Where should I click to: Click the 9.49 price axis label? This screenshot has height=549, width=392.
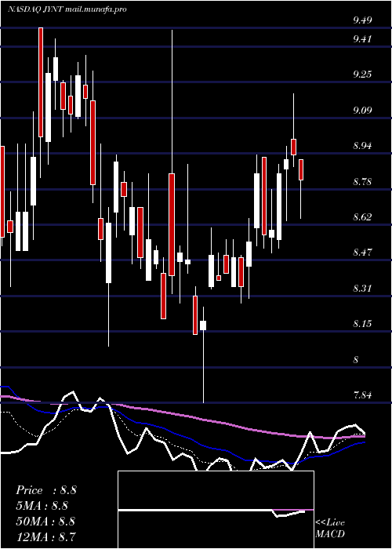pos(362,20)
